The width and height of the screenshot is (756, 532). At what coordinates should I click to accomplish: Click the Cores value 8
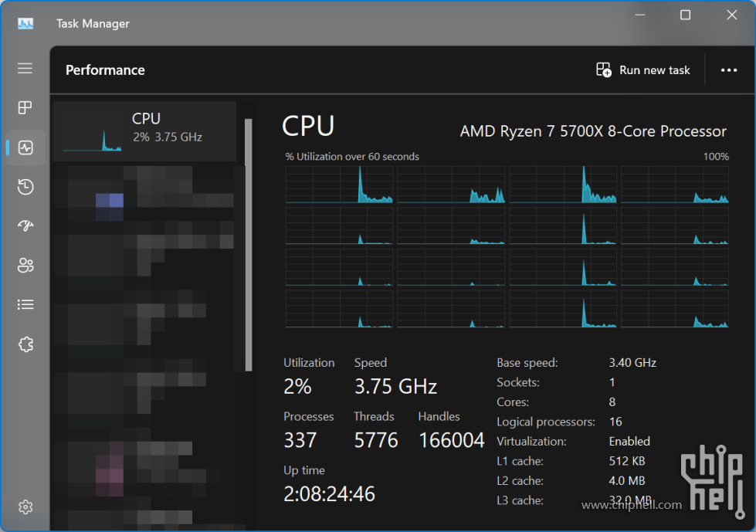pyautogui.click(x=612, y=402)
